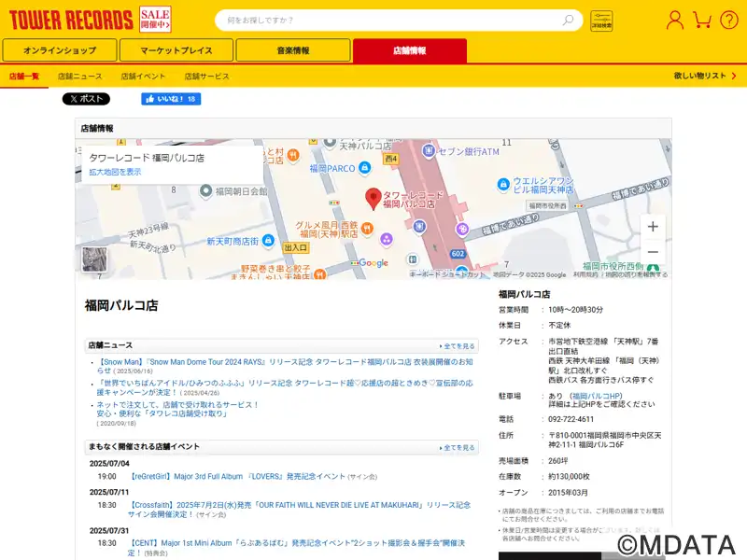Open the 店舗ニュース submenu item
Viewport: 747px width, 560px height.
80,77
